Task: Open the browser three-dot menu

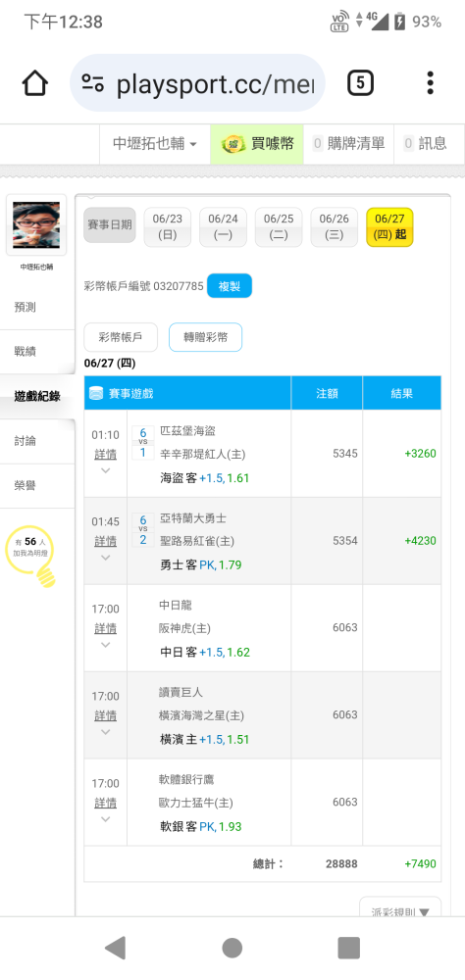Action: pyautogui.click(x=430, y=82)
